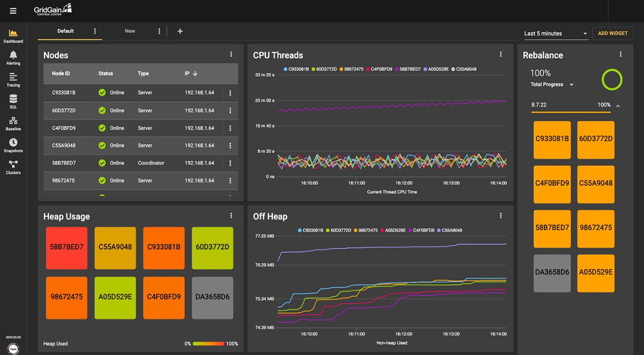Open CPU Threads widget options menu
This screenshot has height=355, width=644.
(501, 55)
